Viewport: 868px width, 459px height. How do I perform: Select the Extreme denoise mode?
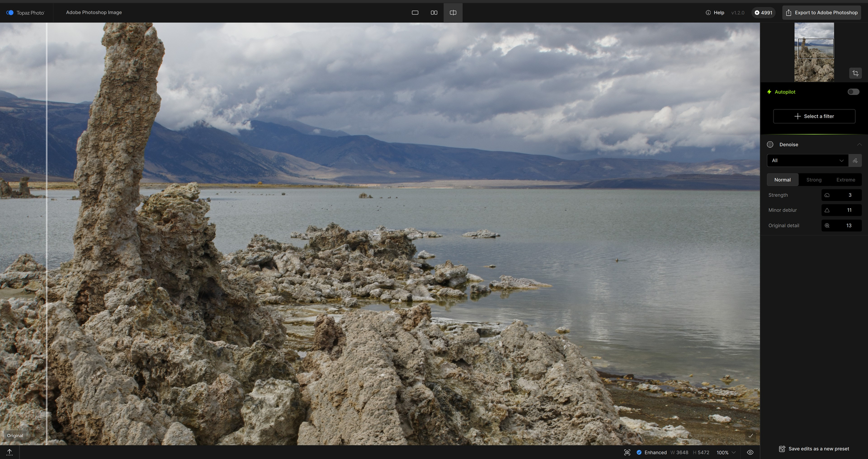(845, 180)
